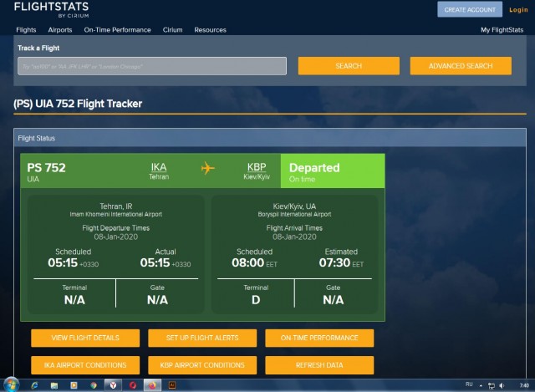Image resolution: width=535 pixels, height=392 pixels.
Task: Click the orange Search button
Action: (x=349, y=66)
